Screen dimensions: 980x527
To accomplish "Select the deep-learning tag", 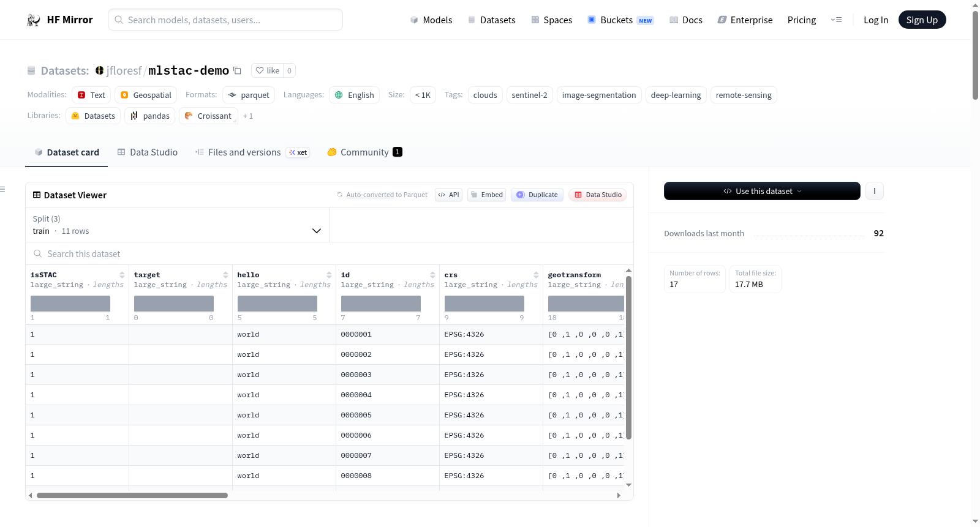I will click(676, 95).
